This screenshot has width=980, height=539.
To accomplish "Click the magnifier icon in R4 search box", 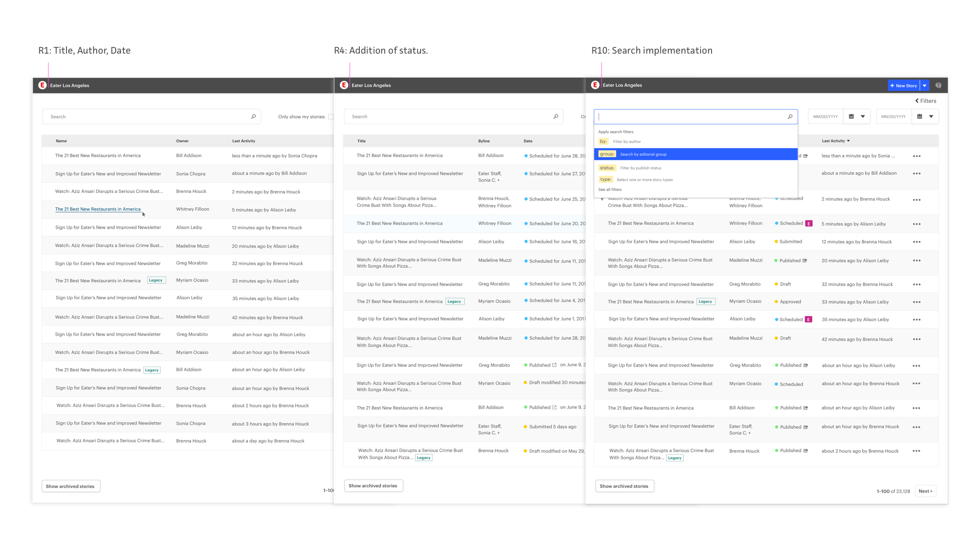I will 556,116.
